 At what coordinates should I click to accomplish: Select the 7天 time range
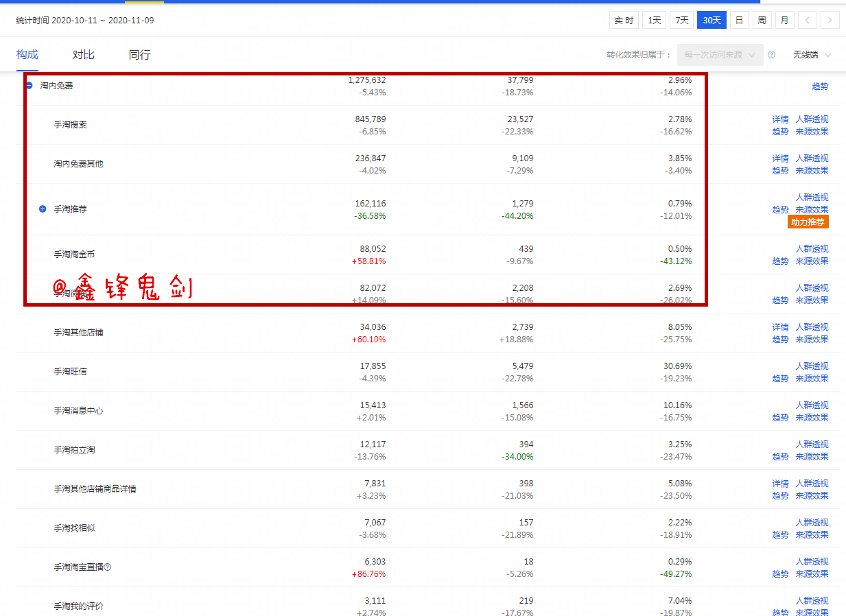681,21
